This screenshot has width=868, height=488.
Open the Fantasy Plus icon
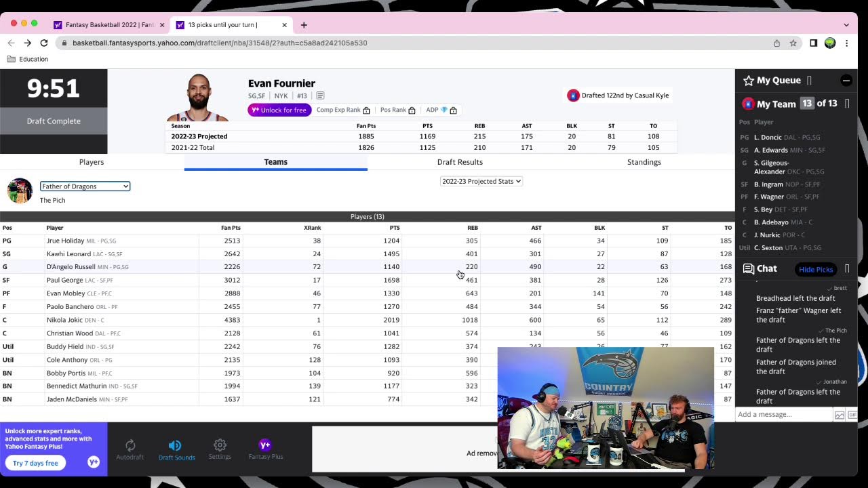pyautogui.click(x=265, y=445)
